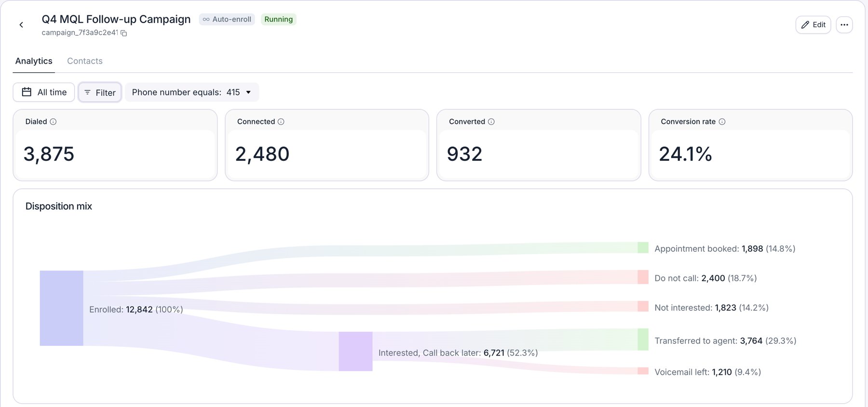Click the Not interested red node
Screen dimensions: 868x407
pyautogui.click(x=643, y=306)
